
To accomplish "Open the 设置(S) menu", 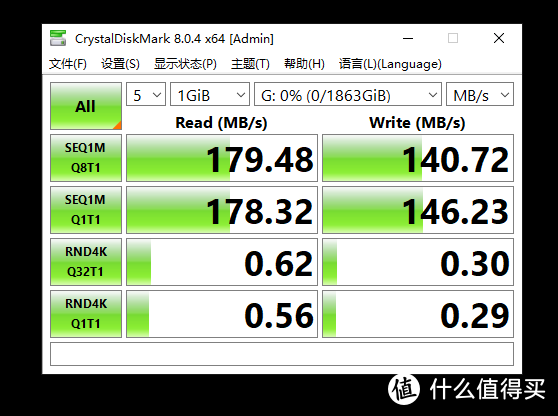I will 120,64.
